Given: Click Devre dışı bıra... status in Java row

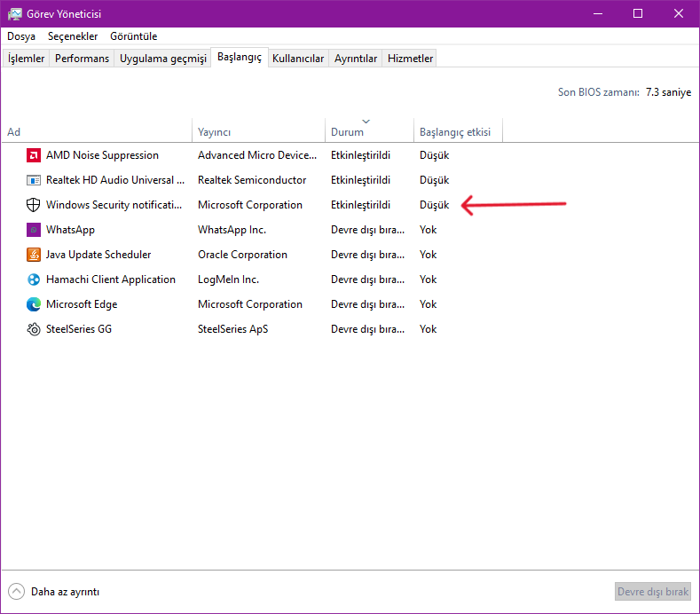Looking at the screenshot, I should pos(367,255).
